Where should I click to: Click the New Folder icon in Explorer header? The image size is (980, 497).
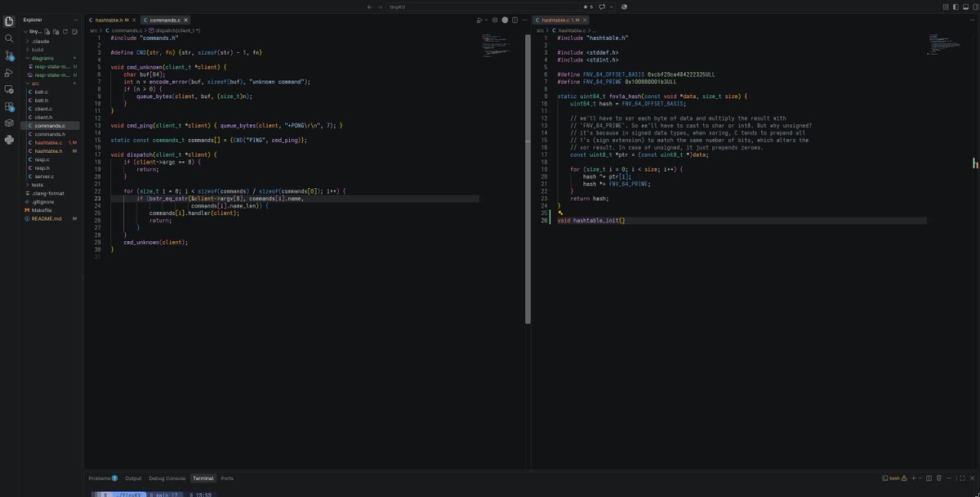[x=56, y=31]
